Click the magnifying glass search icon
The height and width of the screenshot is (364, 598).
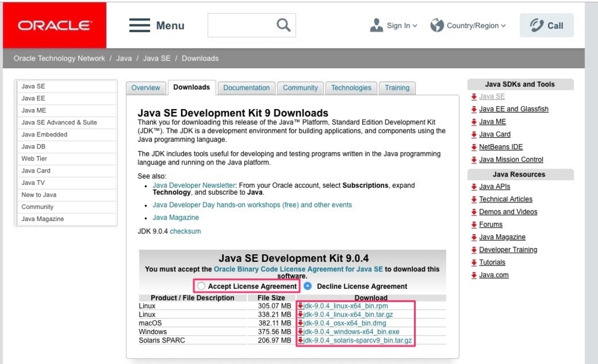(x=283, y=25)
